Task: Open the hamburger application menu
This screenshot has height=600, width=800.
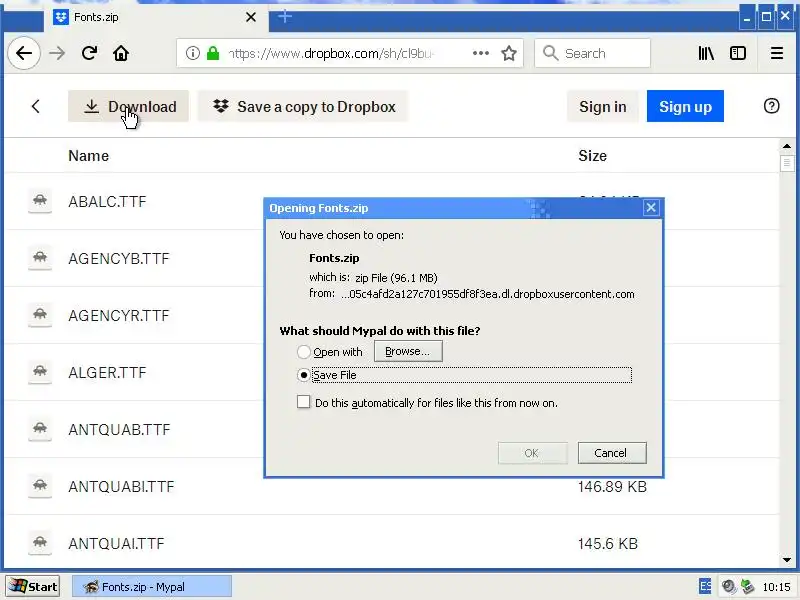Action: pyautogui.click(x=777, y=53)
